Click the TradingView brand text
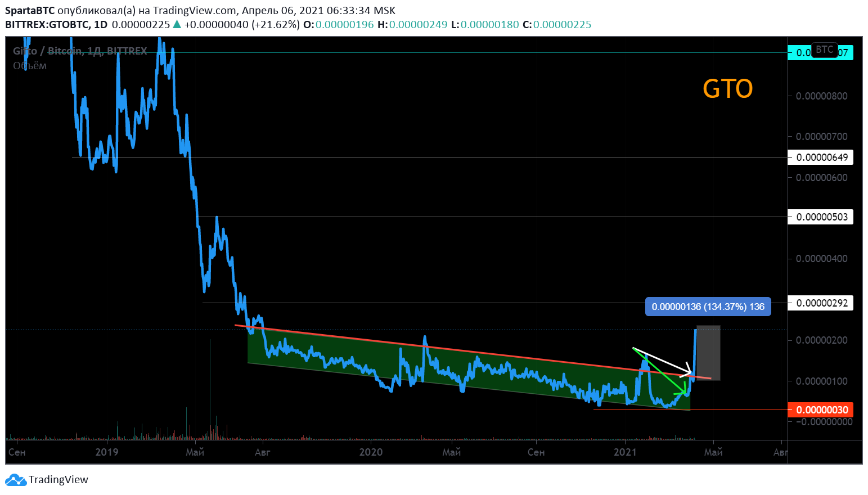 pyautogui.click(x=59, y=480)
